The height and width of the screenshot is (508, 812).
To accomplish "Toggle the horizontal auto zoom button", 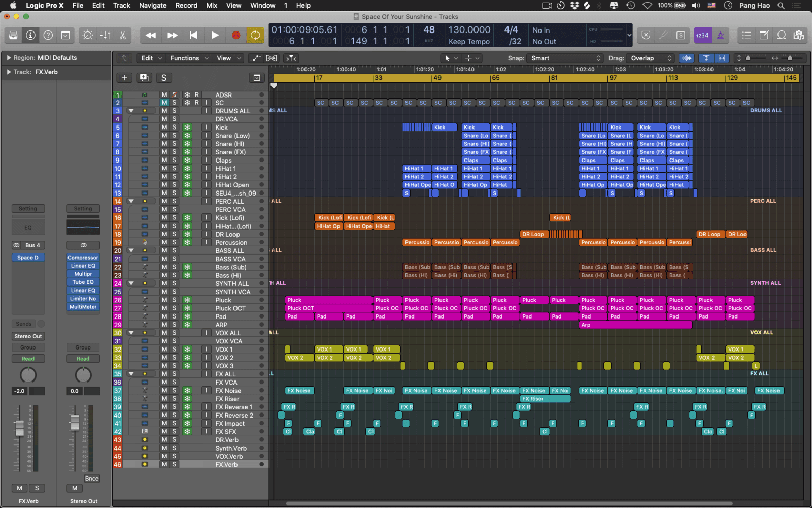I will pos(722,58).
